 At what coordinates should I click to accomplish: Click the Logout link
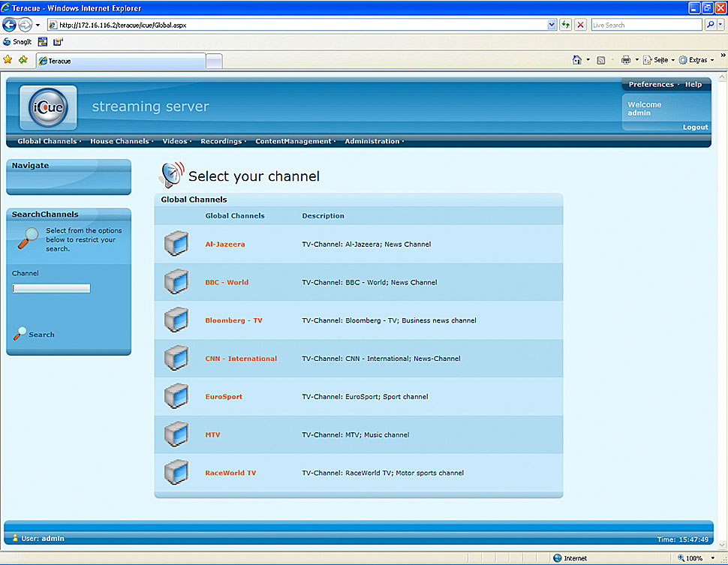[x=695, y=127]
